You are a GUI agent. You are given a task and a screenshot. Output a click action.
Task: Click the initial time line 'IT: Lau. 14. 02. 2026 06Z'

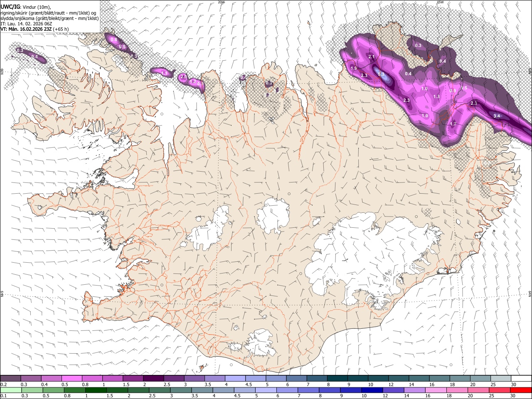coord(26,24)
